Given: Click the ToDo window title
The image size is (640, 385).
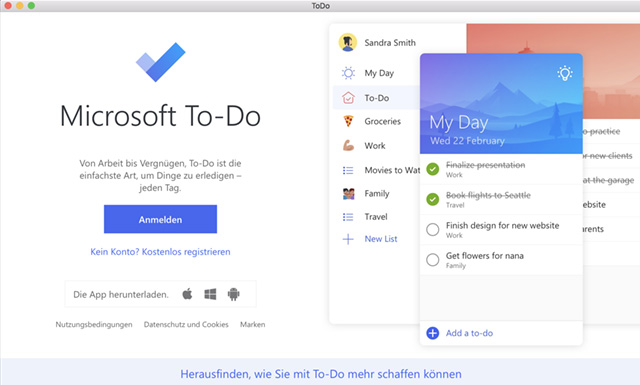Looking at the screenshot, I should [320, 6].
